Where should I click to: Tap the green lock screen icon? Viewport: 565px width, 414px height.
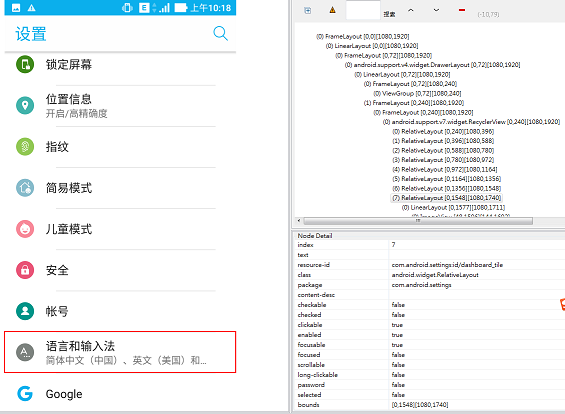pyautogui.click(x=25, y=64)
